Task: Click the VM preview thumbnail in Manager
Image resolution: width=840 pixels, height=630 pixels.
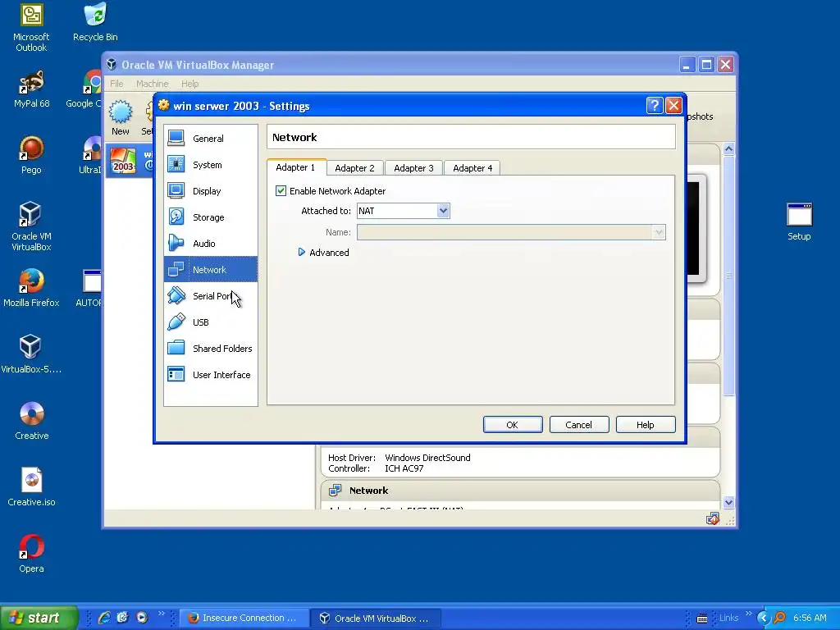Action: coord(696,228)
